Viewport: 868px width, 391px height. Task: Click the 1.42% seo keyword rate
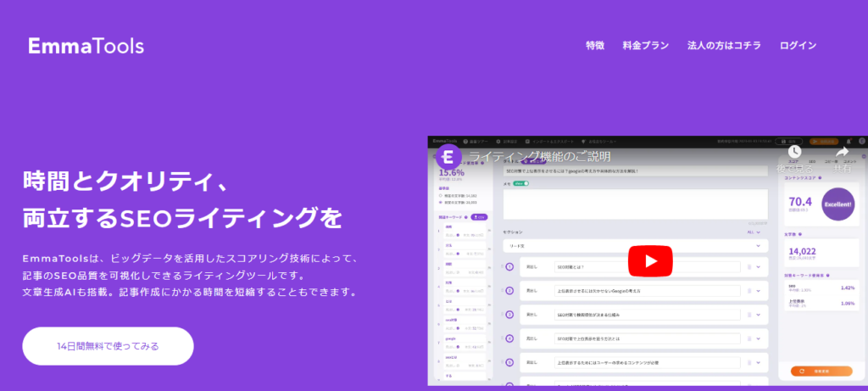(848, 288)
